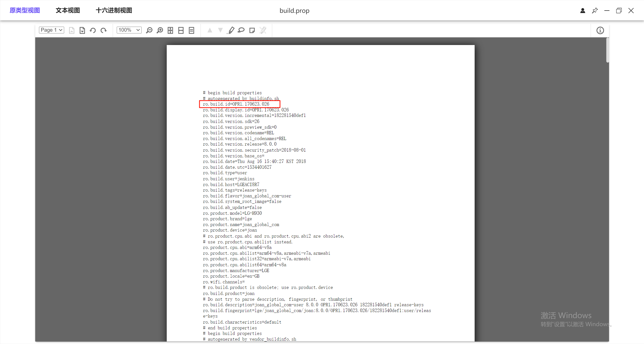Image resolution: width=644 pixels, height=344 pixels.
Task: Open the document info panel
Action: point(600,30)
